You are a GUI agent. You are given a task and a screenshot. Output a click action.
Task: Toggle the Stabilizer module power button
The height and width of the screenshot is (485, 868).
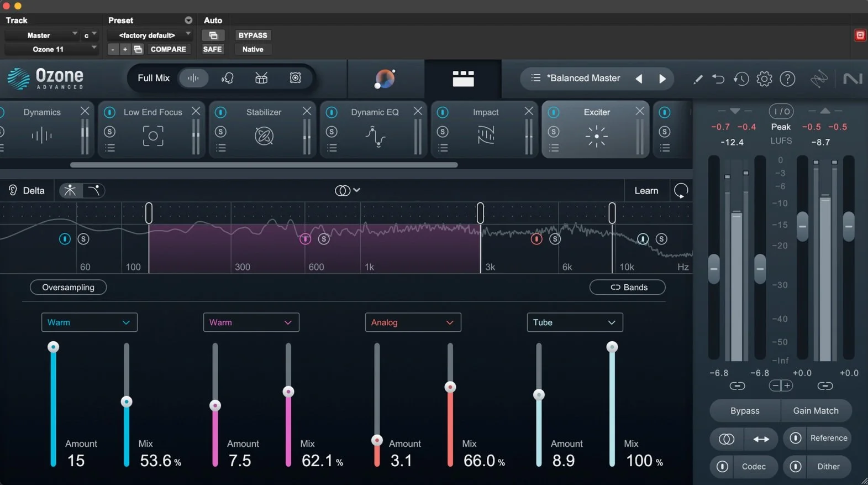point(220,112)
